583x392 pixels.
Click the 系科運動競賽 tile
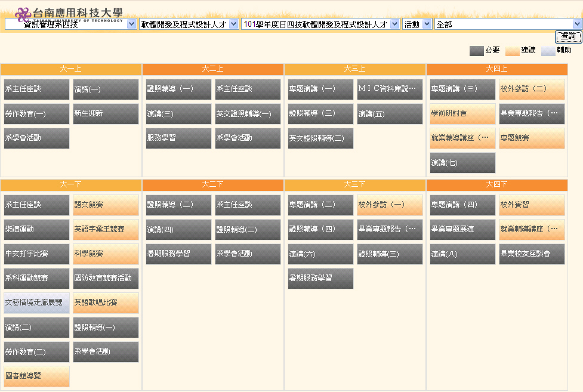[x=36, y=279]
